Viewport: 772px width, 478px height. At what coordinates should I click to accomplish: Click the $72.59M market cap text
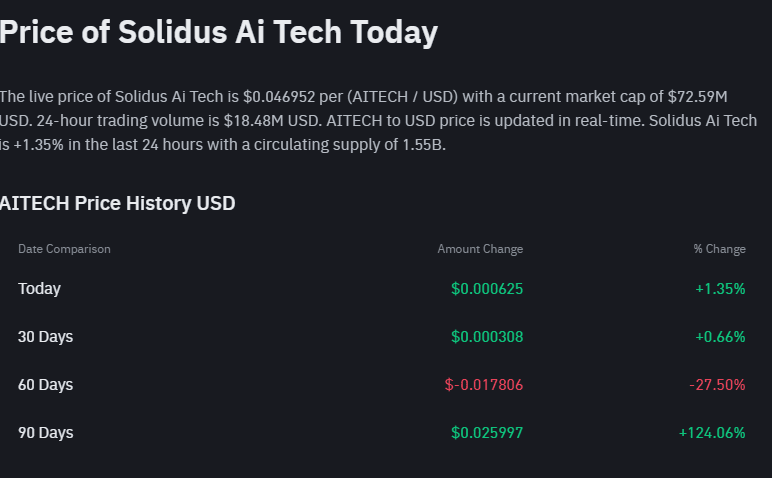click(698, 96)
